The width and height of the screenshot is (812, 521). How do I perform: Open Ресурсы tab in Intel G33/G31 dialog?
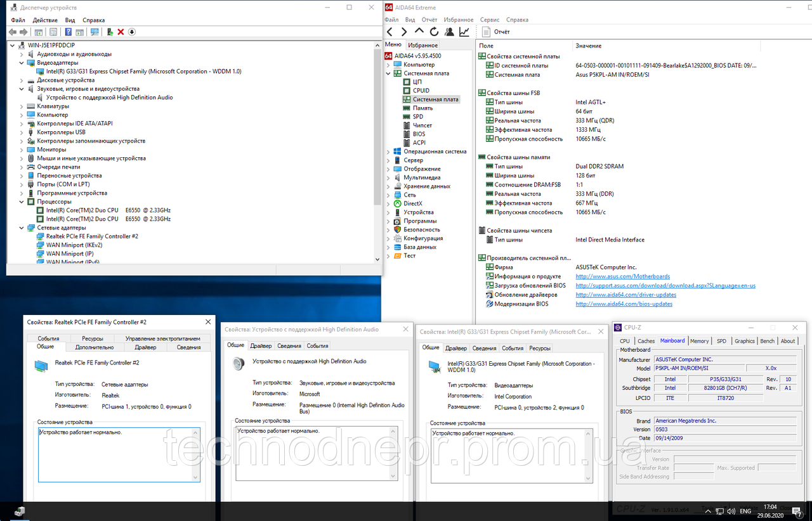[x=540, y=348]
